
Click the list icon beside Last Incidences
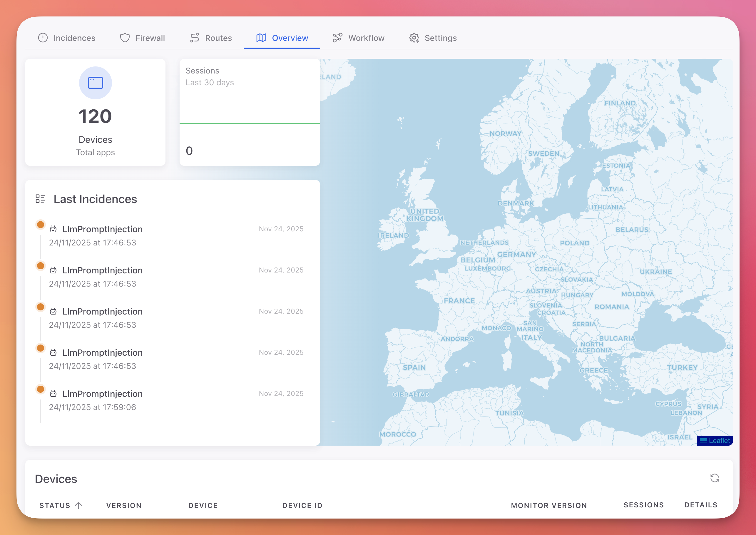tap(41, 198)
